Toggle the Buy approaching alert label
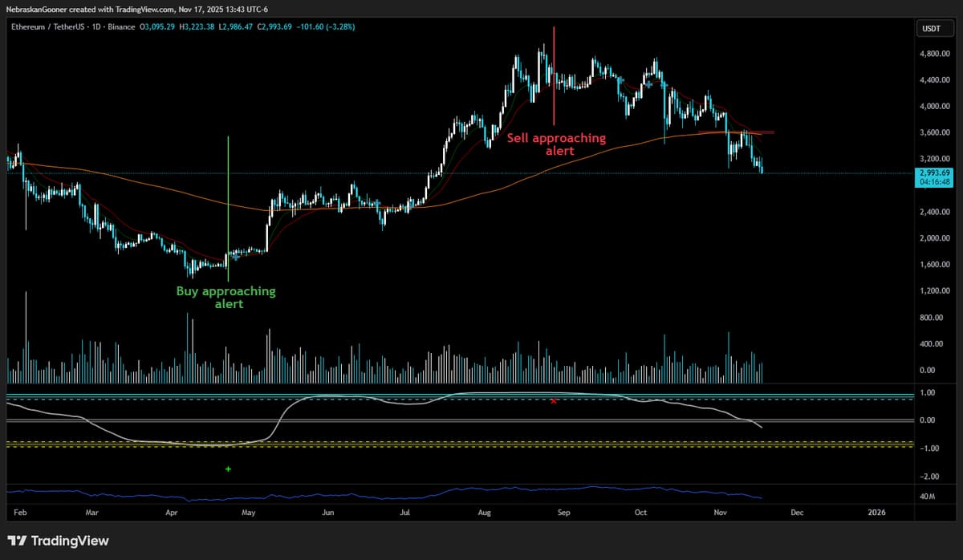The height and width of the screenshot is (560, 963). 226,298
